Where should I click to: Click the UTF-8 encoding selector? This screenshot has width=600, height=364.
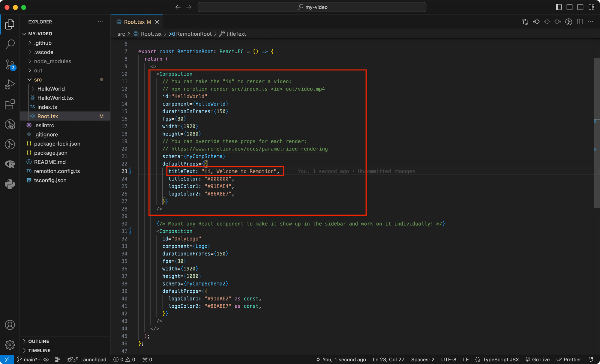[x=449, y=360]
